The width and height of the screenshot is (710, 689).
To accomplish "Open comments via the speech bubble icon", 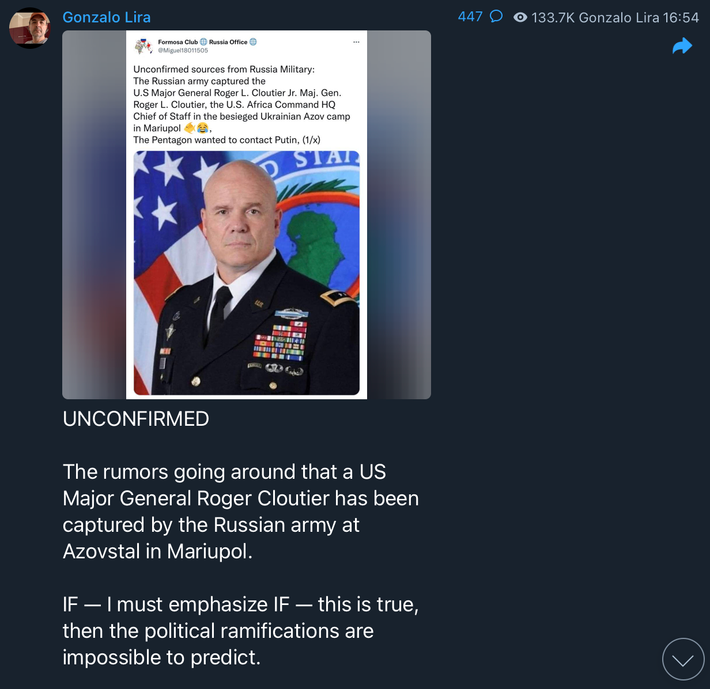I will (496, 17).
